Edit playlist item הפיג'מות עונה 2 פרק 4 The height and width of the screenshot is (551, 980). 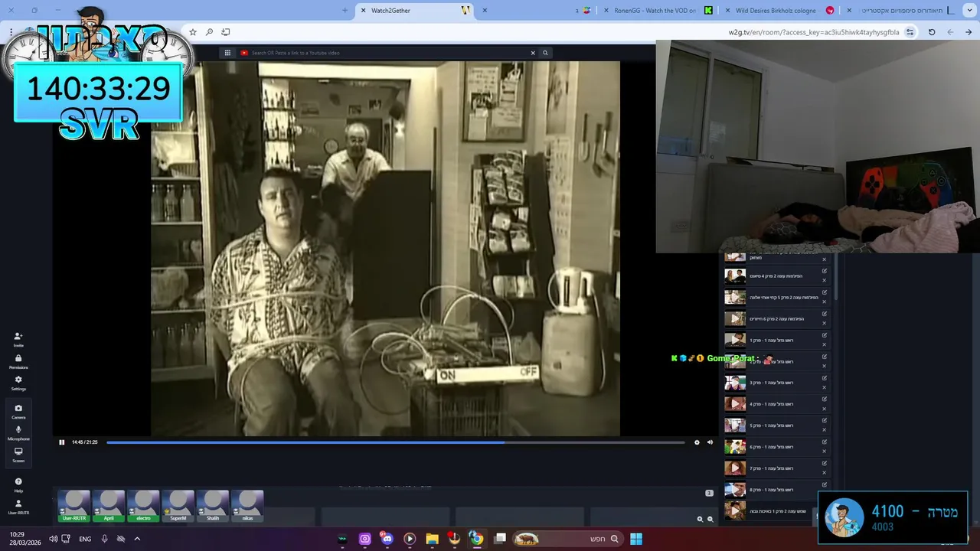tap(825, 271)
